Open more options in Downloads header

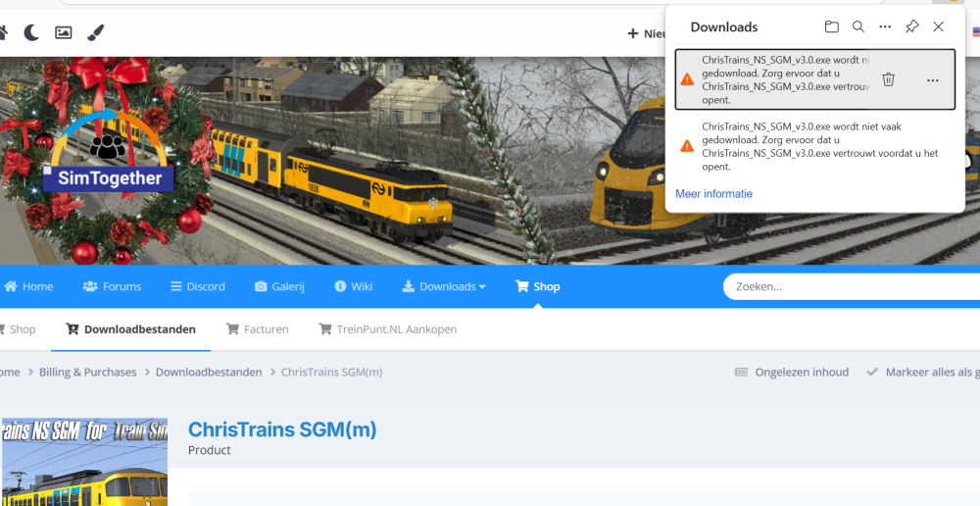coord(885,27)
